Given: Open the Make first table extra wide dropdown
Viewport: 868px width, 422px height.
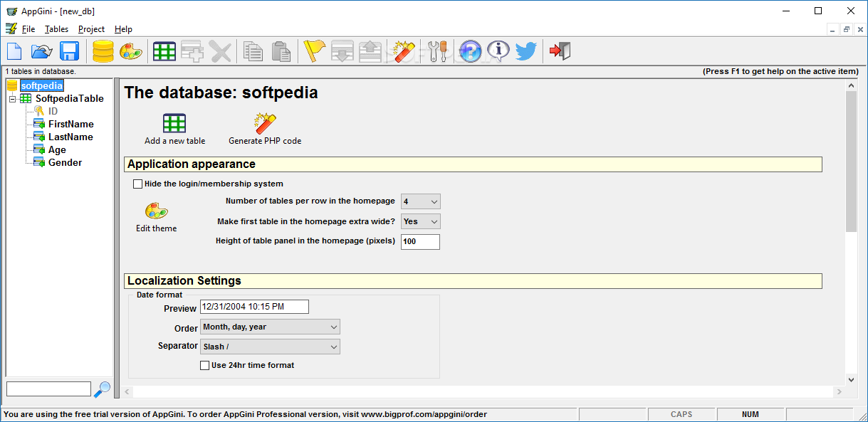Looking at the screenshot, I should (421, 221).
